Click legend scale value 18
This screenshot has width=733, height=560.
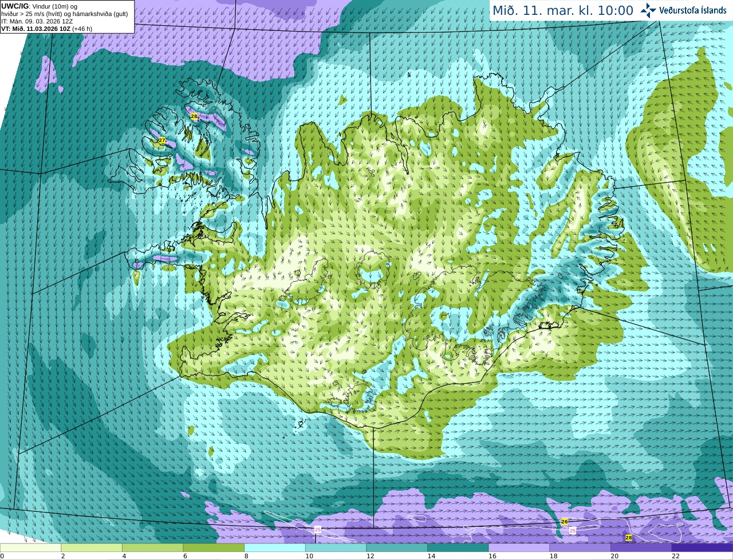554,556
